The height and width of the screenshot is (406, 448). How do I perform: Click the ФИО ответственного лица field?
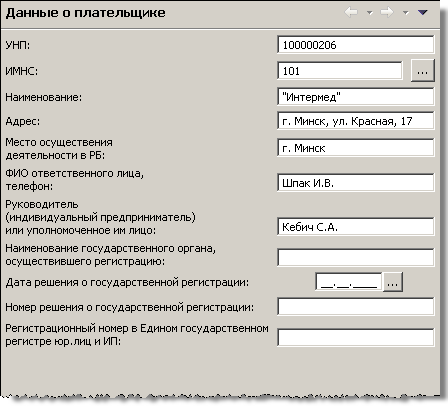pyautogui.click(x=356, y=182)
